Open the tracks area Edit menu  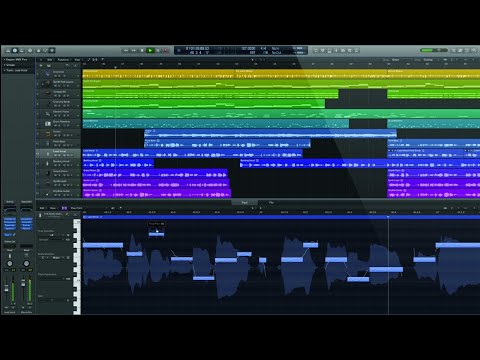(x=50, y=60)
